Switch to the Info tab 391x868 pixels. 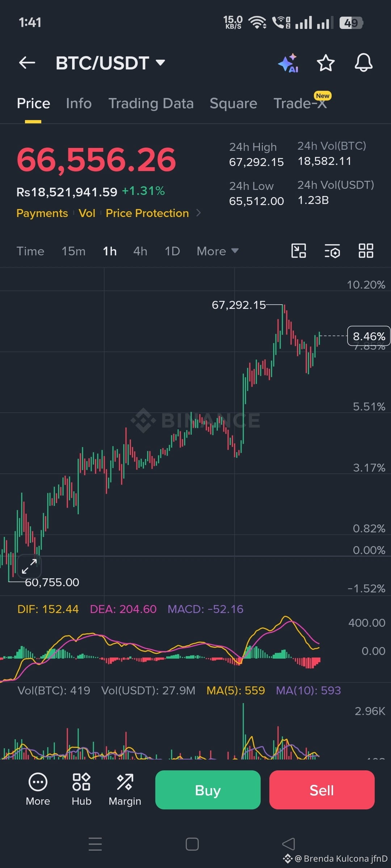[79, 103]
